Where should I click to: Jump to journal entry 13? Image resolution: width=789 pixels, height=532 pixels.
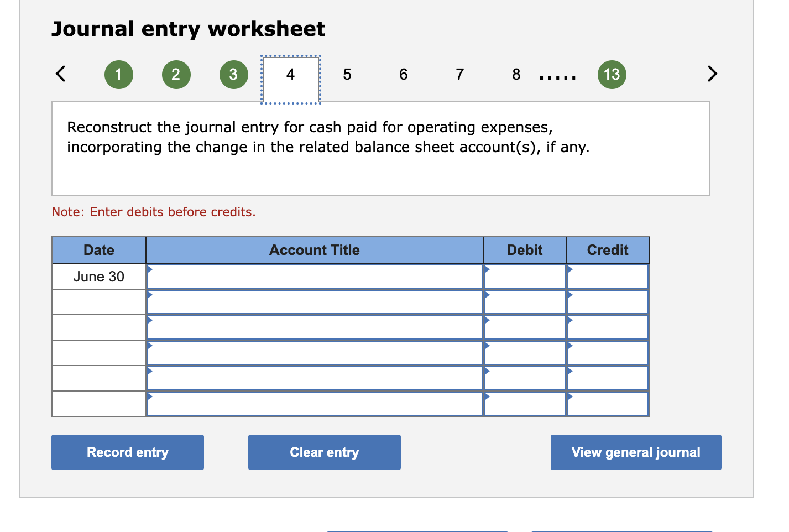tap(612, 75)
